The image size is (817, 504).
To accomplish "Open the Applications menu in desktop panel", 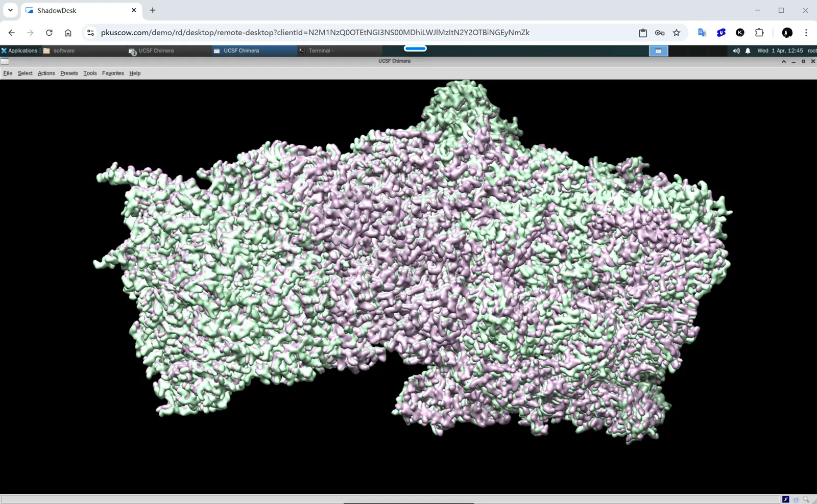I will pos(19,51).
